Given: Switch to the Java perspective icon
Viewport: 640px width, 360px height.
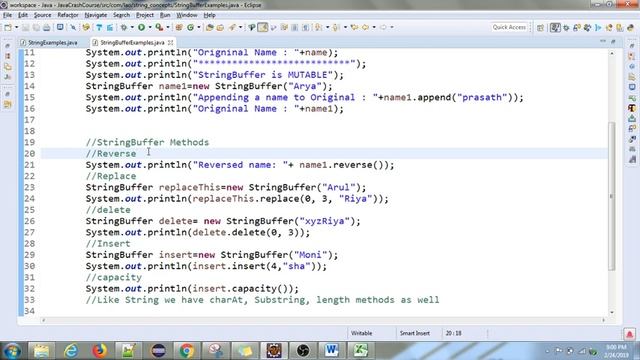Looking at the screenshot, I should click(555, 28).
